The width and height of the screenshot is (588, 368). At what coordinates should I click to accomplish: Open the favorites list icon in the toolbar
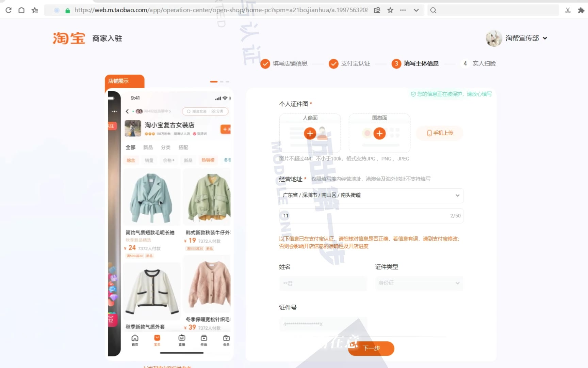tap(35, 10)
